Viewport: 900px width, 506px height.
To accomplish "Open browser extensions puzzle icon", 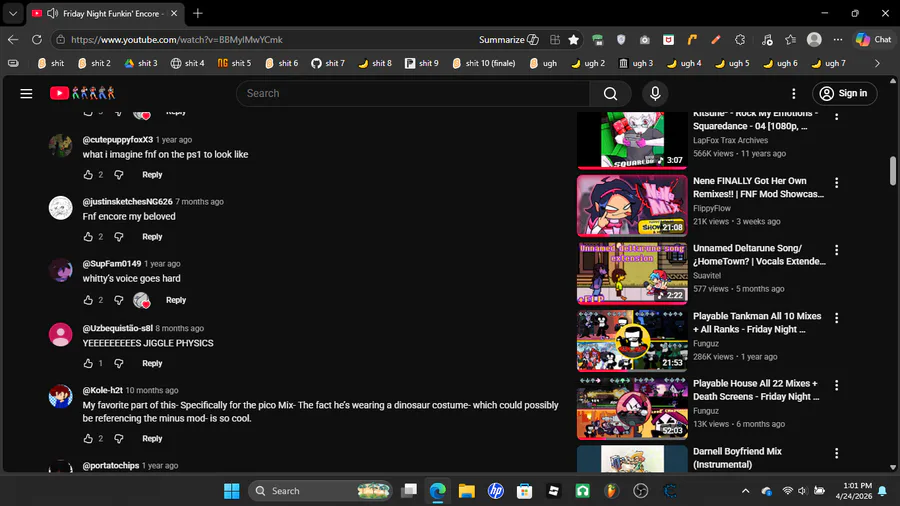I will click(740, 40).
